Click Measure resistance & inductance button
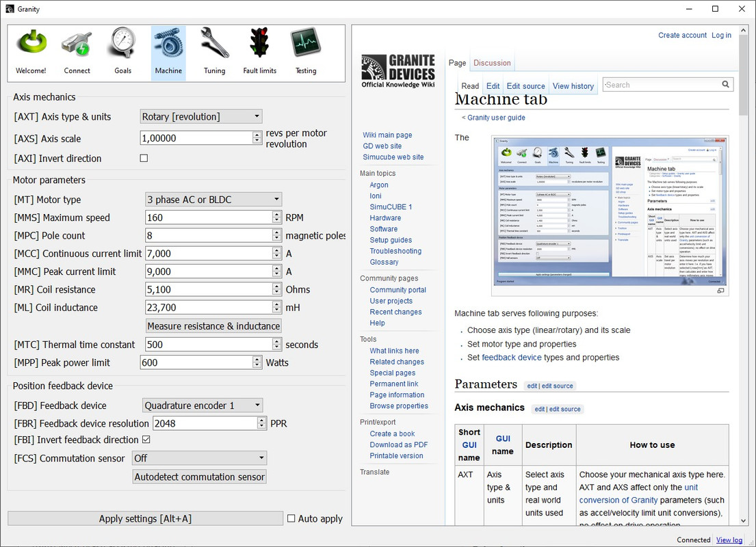The height and width of the screenshot is (547, 756). [213, 325]
